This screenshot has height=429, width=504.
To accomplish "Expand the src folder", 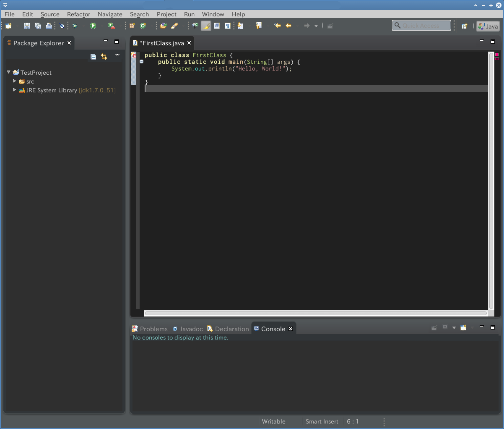I will coord(14,81).
